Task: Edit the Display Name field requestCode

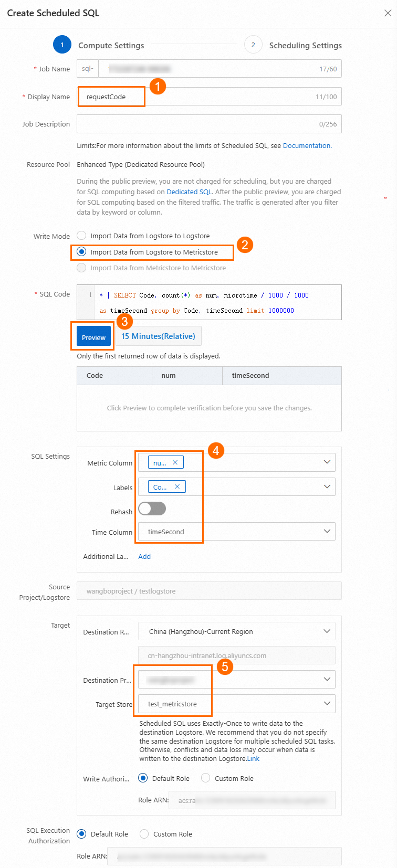Action: pos(210,97)
